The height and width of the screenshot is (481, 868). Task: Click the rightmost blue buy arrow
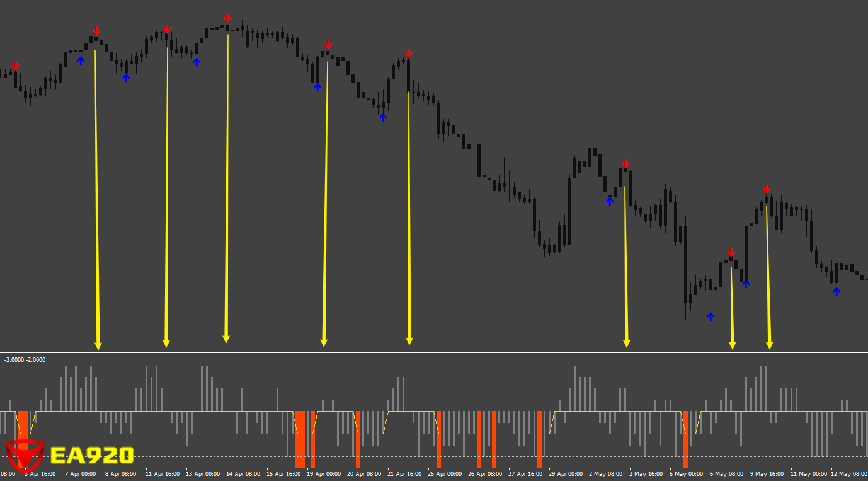(836, 291)
